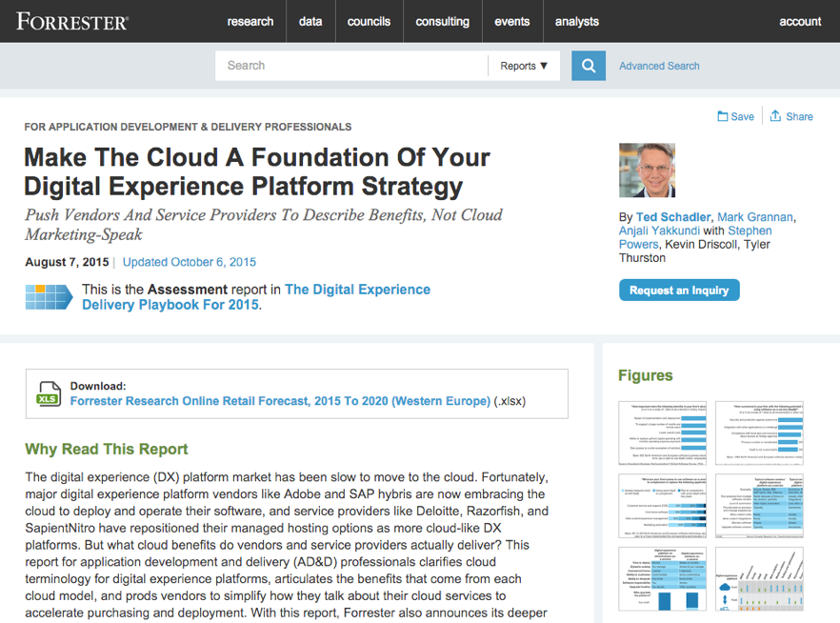Click the report title 'Make The Cloud A Foundation'
The image size is (840, 623).
click(257, 172)
